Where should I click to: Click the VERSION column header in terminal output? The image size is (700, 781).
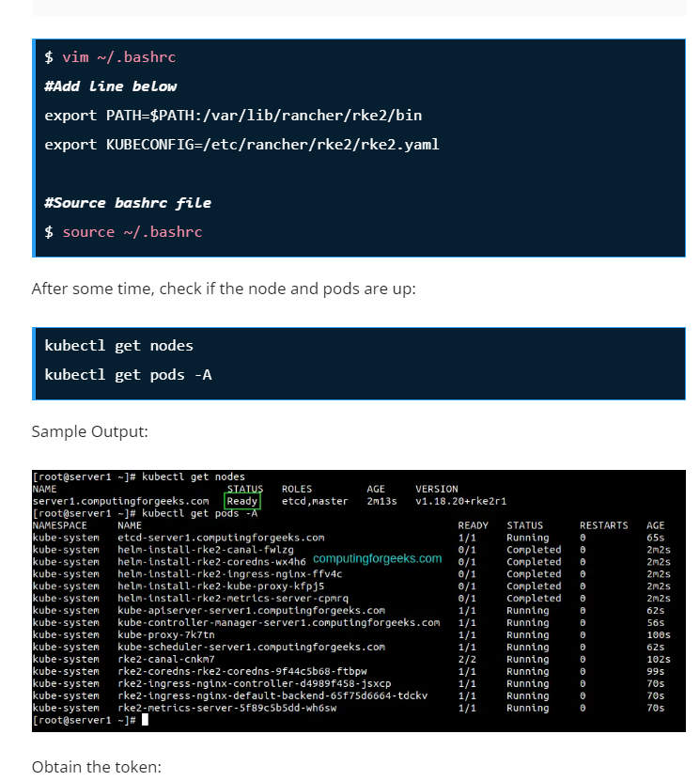[437, 489]
